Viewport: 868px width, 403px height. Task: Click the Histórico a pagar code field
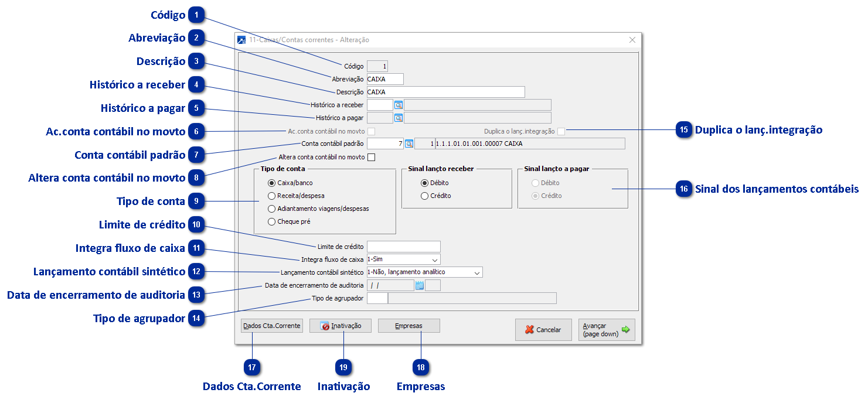[380, 118]
